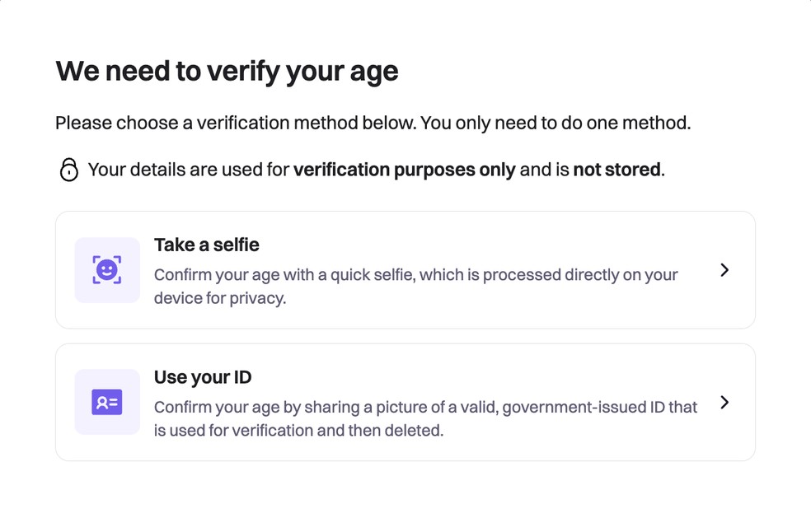Click the smiley face selfie icon
The width and height of the screenshot is (811, 532).
tap(107, 270)
